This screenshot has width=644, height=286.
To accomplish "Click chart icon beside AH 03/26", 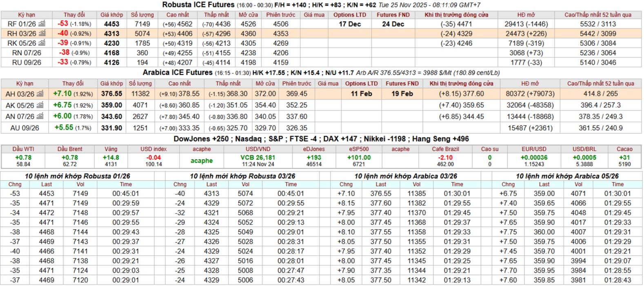I will 40,94.
